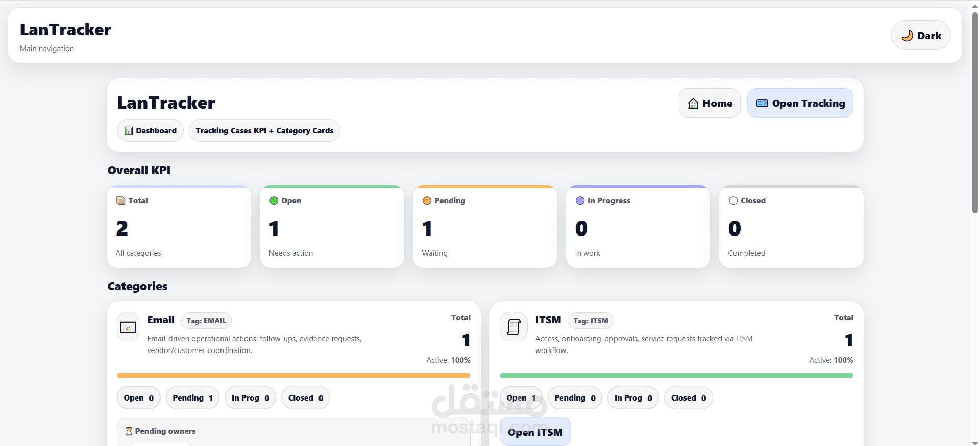The image size is (980, 446).
Task: Click the orange circle icon on Pending card
Action: click(427, 201)
